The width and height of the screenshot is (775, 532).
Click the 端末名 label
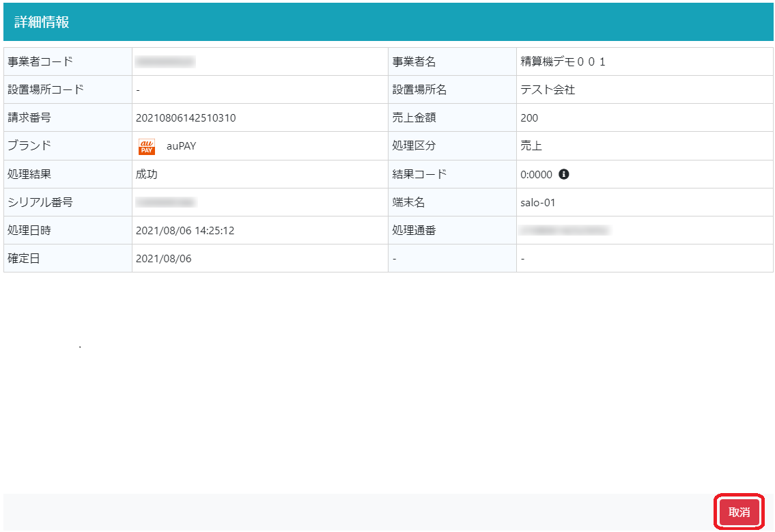point(408,202)
